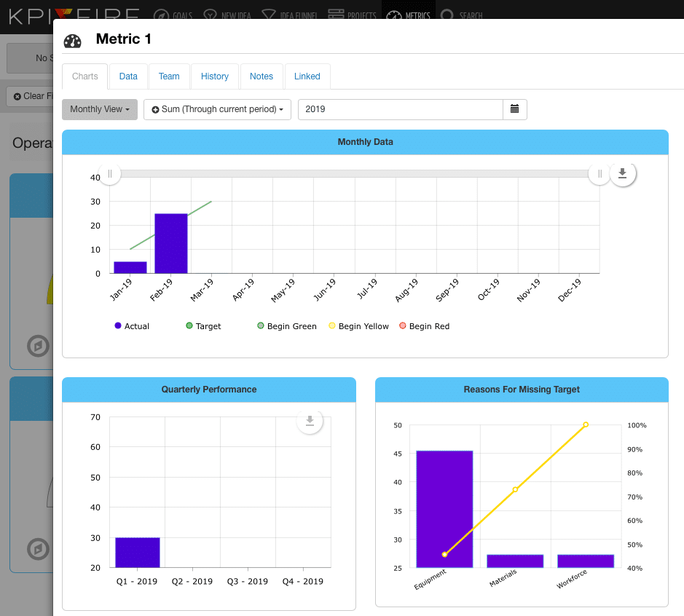Viewport: 684px width, 616px height.
Task: Click the year input field showing 2019
Action: pos(400,109)
